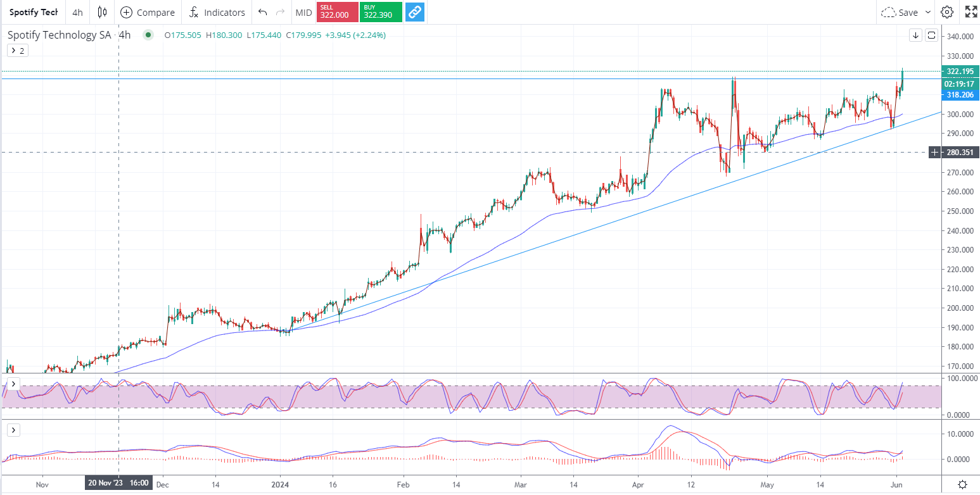Click the 170.000 price scale label
Screen dimensions: 980x495
(960, 366)
